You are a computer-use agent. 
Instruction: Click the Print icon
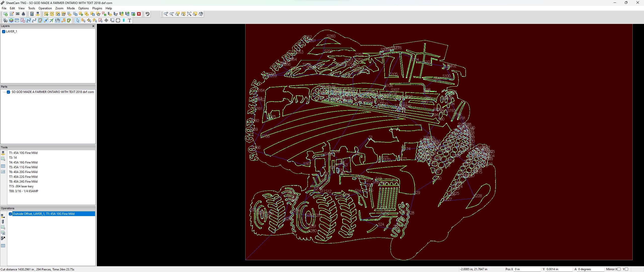pyautogui.click(x=18, y=14)
